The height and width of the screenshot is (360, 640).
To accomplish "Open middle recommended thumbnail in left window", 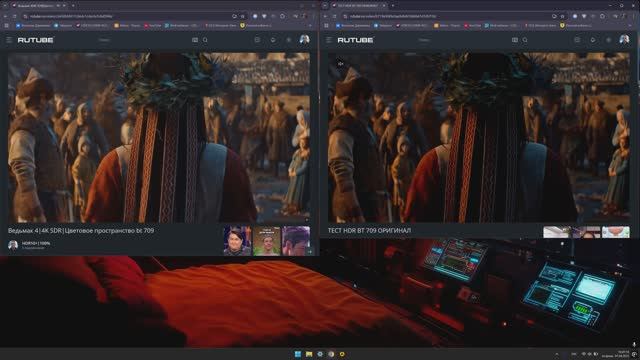I will coord(267,241).
